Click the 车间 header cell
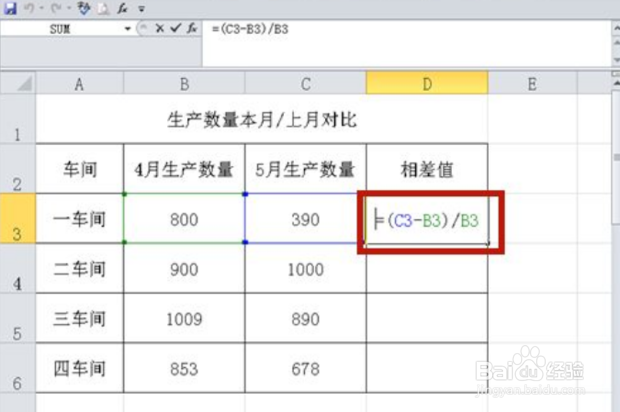Viewport: 620px width, 412px height. click(80, 169)
